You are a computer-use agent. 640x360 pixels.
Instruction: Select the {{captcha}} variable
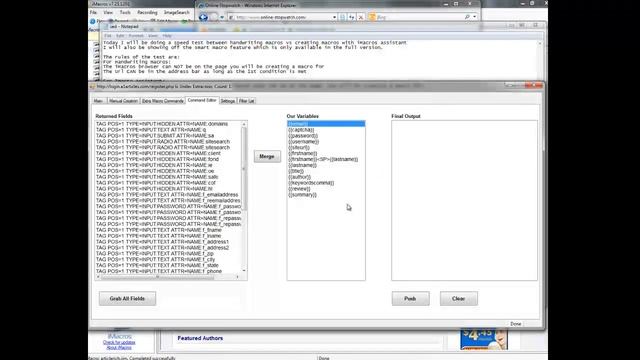pyautogui.click(x=326, y=130)
